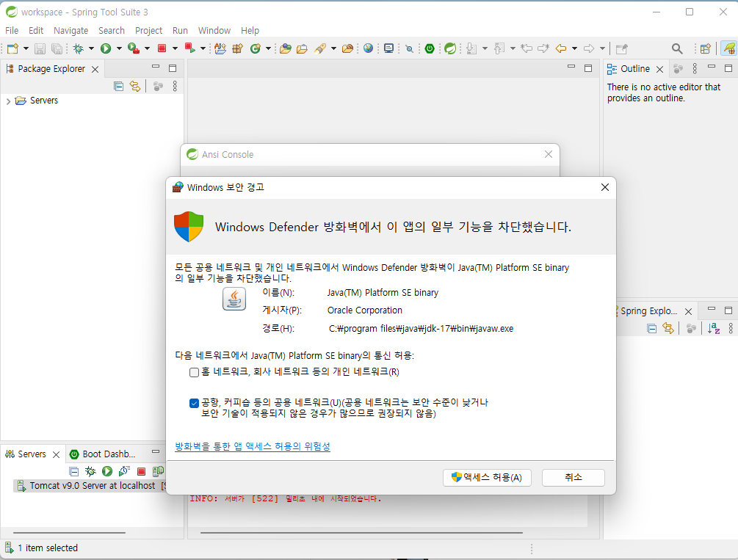This screenshot has height=560, width=738.
Task: Click the console horizontal scrollbar
Action: (361, 533)
